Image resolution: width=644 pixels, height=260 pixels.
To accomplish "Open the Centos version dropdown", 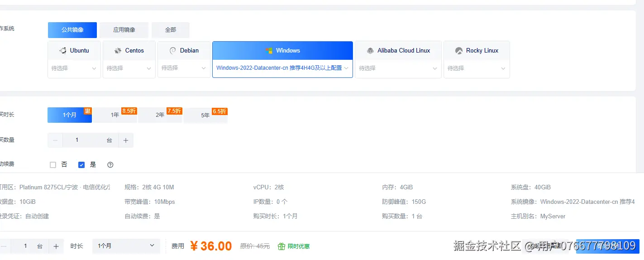I will click(x=129, y=68).
